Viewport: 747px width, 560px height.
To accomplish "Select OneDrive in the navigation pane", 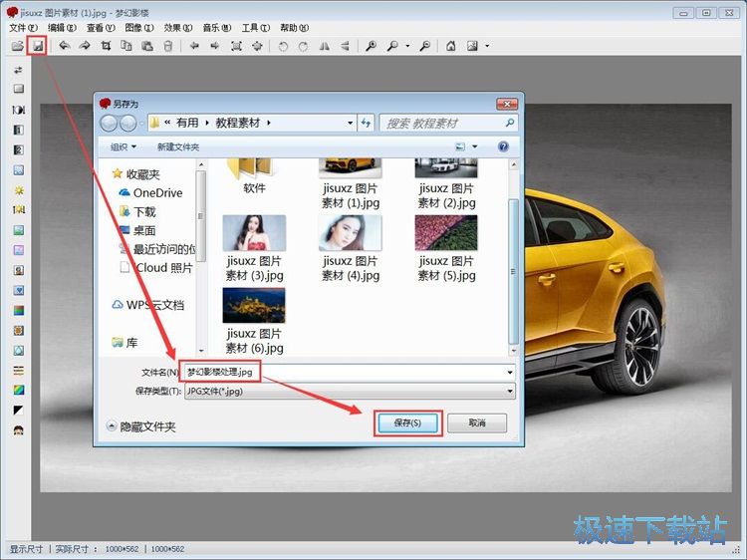I will [157, 192].
